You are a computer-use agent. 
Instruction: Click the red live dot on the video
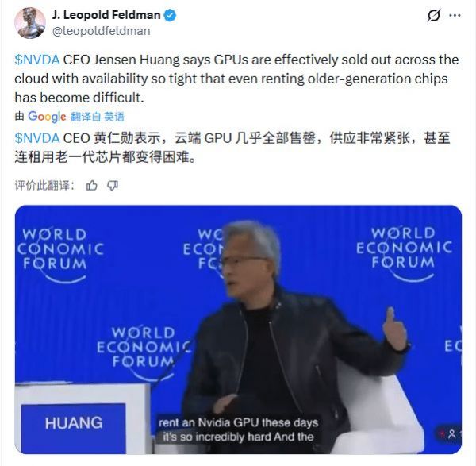coord(441,433)
